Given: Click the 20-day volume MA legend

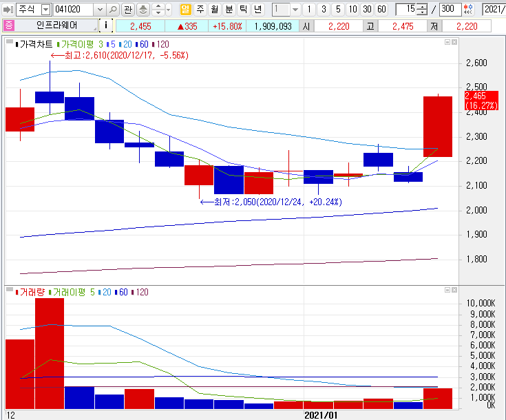Looking at the screenshot, I should coord(105,292).
